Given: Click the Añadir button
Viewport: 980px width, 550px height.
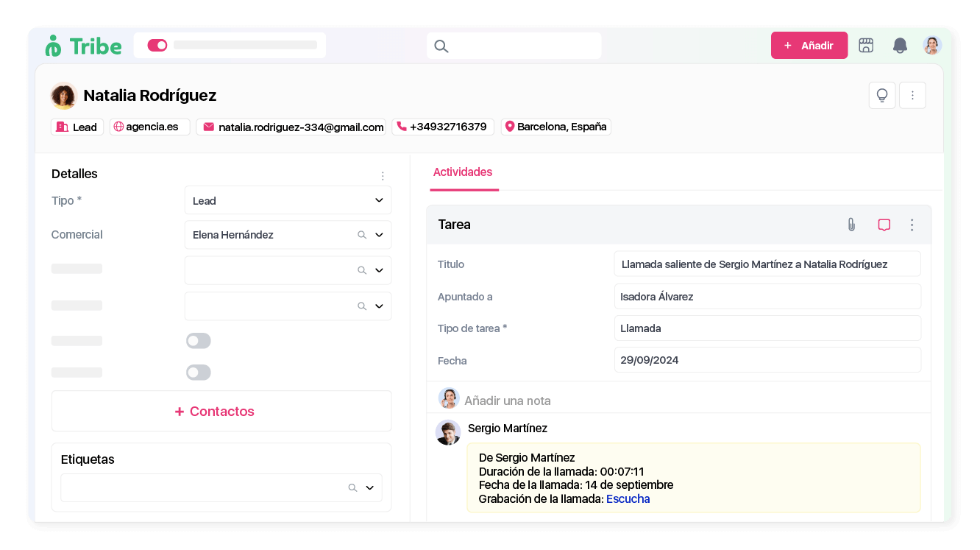Looking at the screenshot, I should pyautogui.click(x=809, y=46).
